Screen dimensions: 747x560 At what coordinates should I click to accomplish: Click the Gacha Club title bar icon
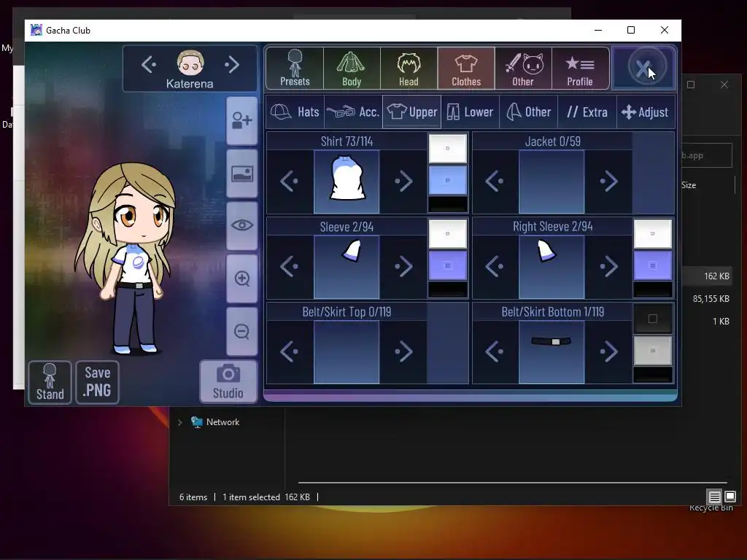pos(36,30)
